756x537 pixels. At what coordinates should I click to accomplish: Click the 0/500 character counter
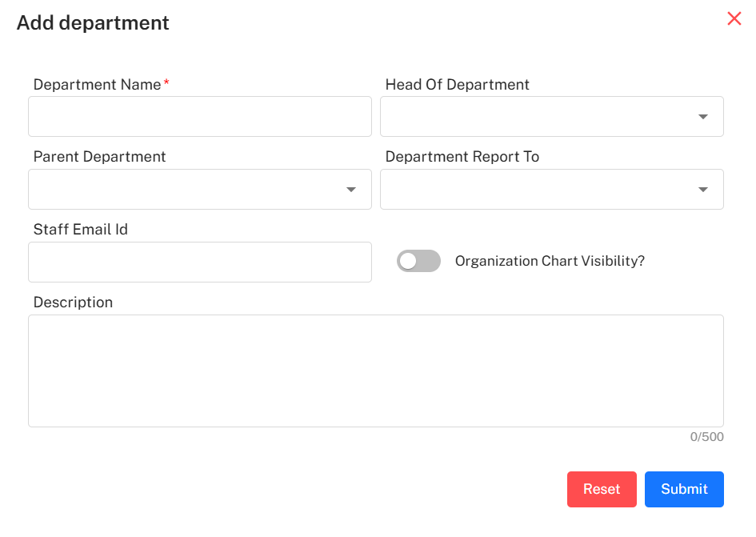click(706, 437)
